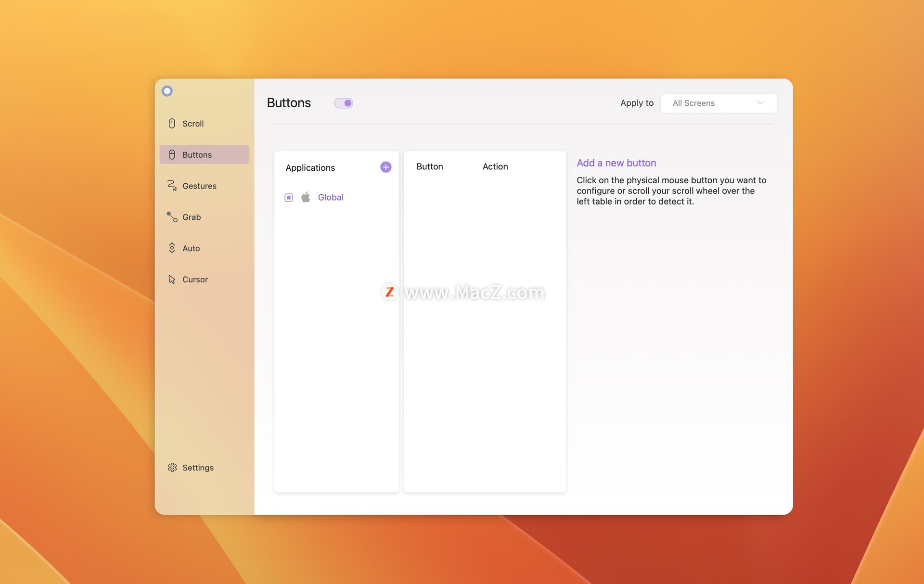The height and width of the screenshot is (584, 924).
Task: Click the Auto scroll icon in sidebar
Action: (172, 248)
